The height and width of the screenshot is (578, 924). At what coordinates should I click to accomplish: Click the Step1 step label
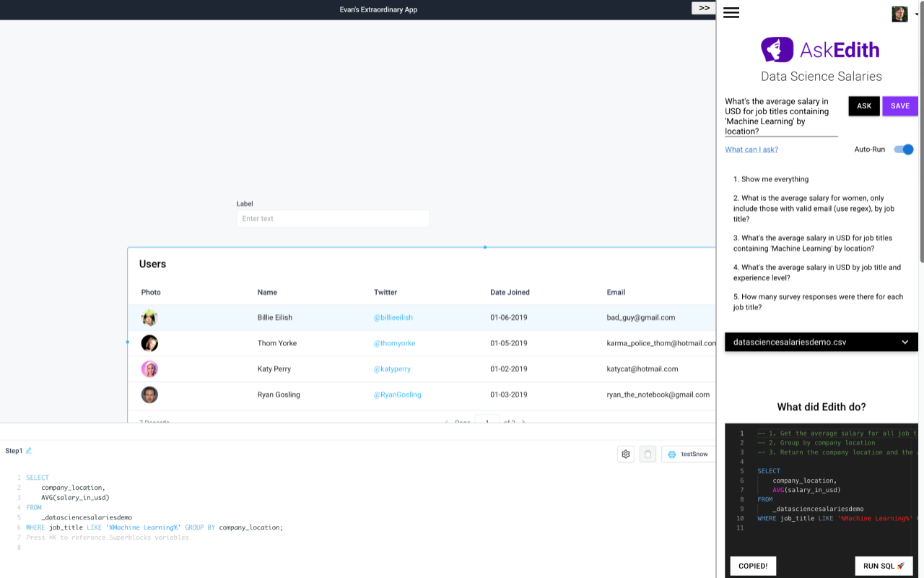pos(14,451)
